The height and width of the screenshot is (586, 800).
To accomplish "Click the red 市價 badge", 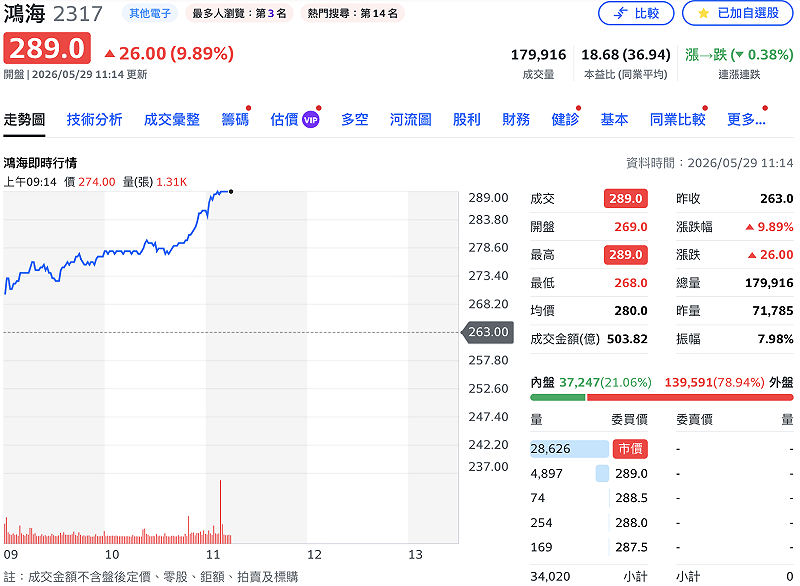I will pyautogui.click(x=630, y=449).
